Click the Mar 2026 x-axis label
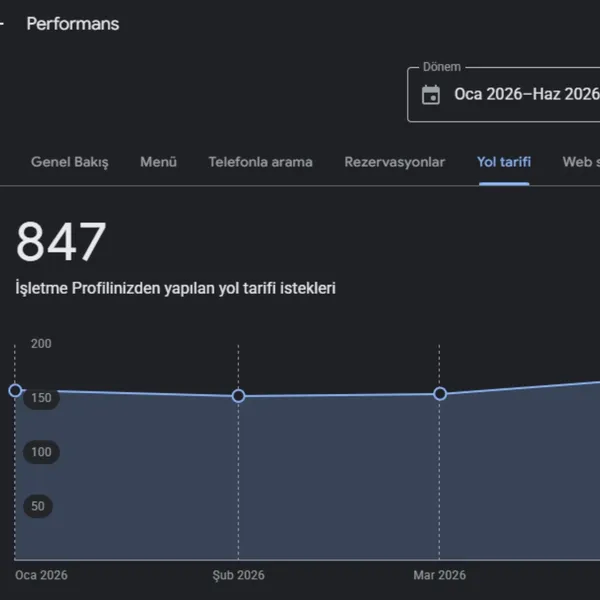The width and height of the screenshot is (600, 600). 440,575
